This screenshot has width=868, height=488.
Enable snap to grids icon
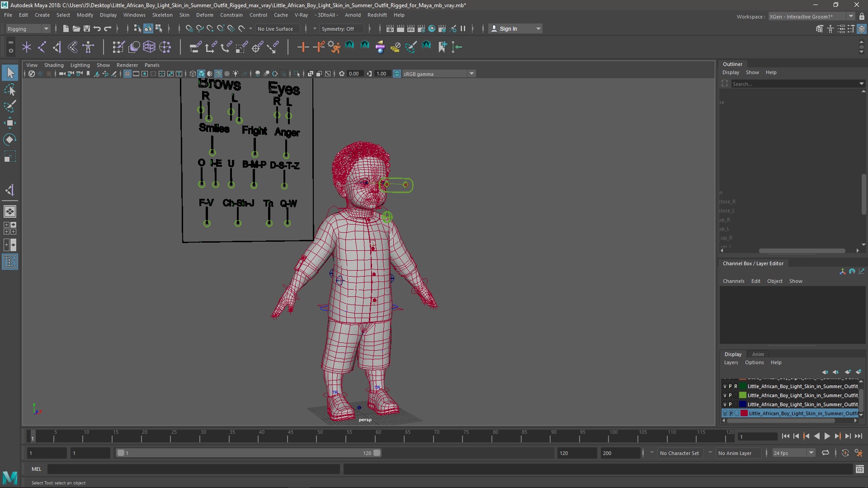coord(189,28)
